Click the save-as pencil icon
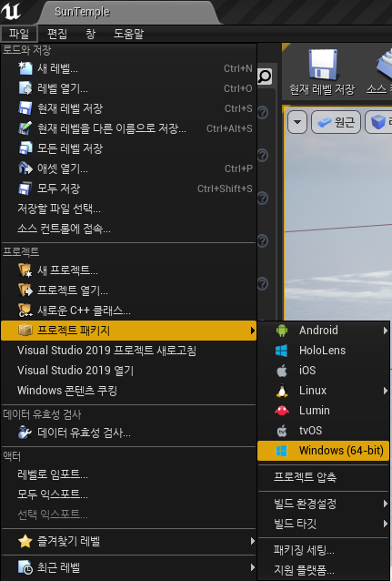The image size is (392, 581). point(25,128)
